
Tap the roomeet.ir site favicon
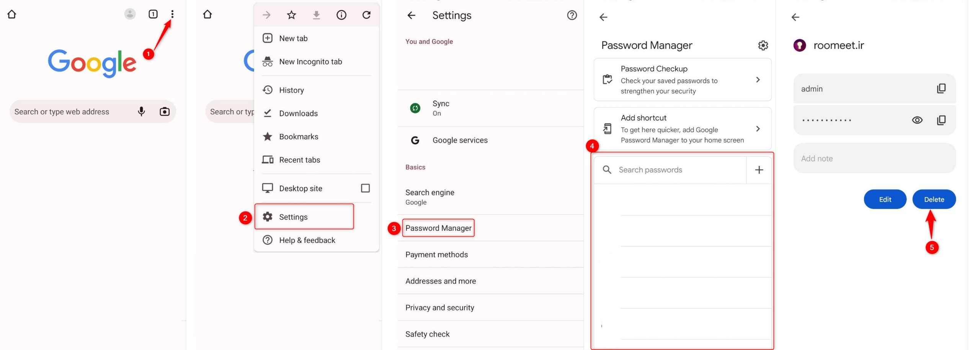[x=800, y=46]
